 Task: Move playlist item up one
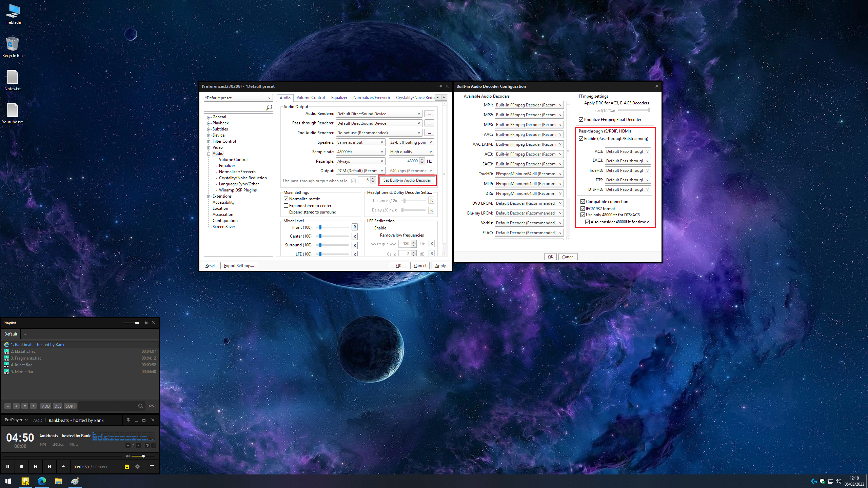click(x=16, y=406)
